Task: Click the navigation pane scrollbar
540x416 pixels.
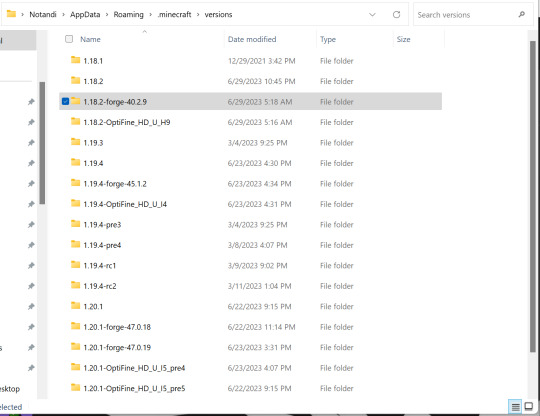Action: 42,143
